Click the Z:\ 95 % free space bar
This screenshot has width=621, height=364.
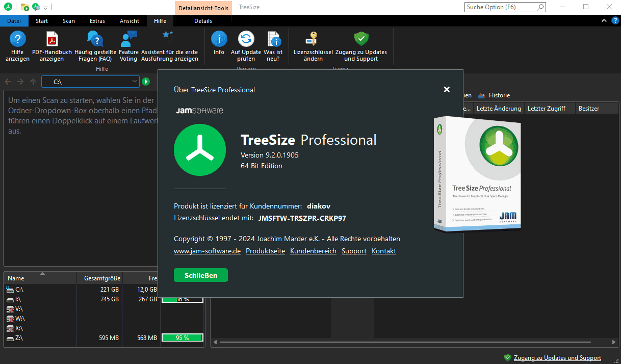pos(183,338)
